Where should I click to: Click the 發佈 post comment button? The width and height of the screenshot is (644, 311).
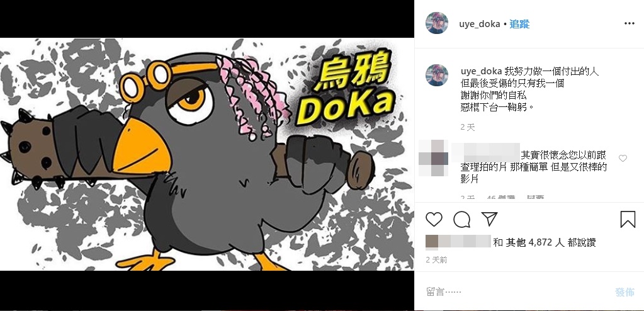(x=624, y=292)
